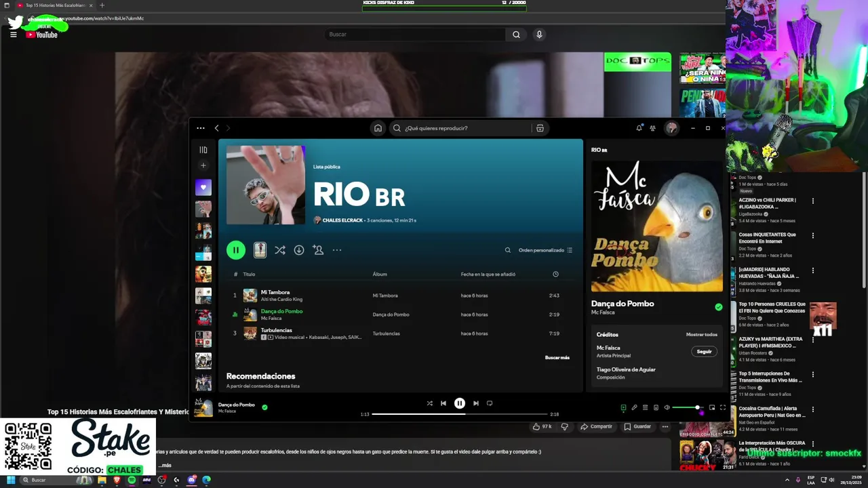868x488 pixels.
Task: Open the YouTube hamburger guide menu
Action: [x=14, y=35]
